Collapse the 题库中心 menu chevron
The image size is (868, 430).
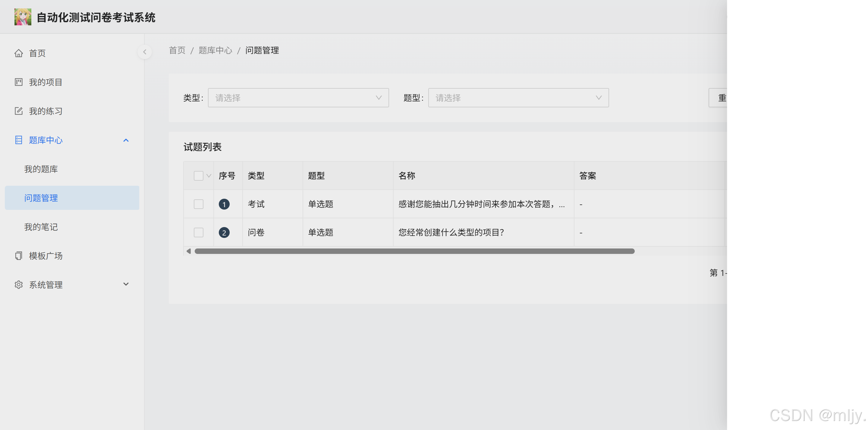coord(126,140)
